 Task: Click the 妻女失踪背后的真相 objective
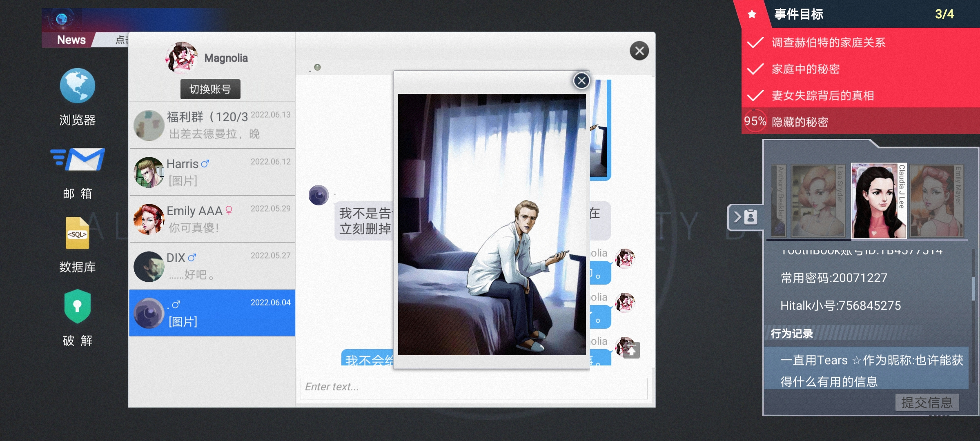coord(823,96)
